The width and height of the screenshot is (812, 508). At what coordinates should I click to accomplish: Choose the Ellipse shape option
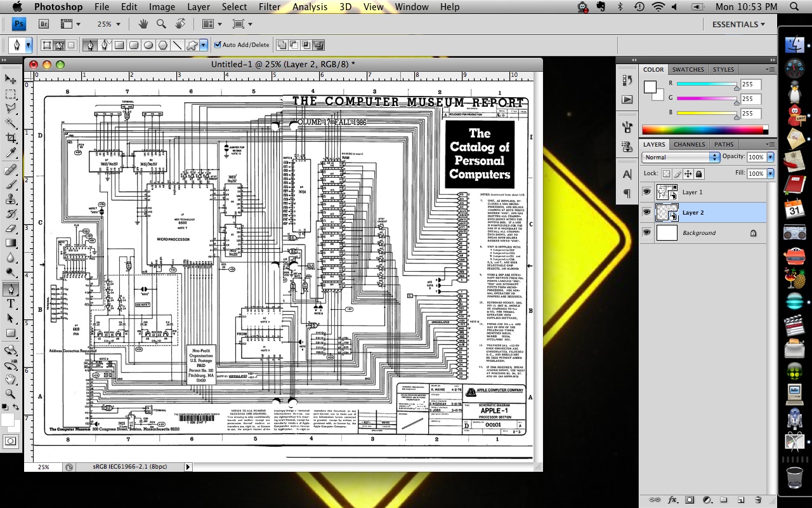pyautogui.click(x=148, y=45)
